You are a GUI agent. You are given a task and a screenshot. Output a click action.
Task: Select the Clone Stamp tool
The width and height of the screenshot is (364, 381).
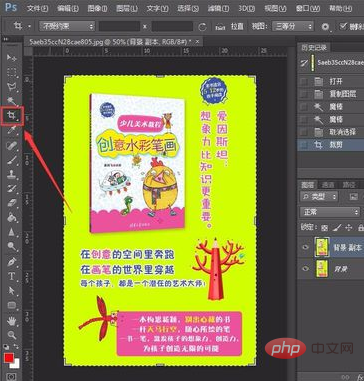click(x=12, y=174)
